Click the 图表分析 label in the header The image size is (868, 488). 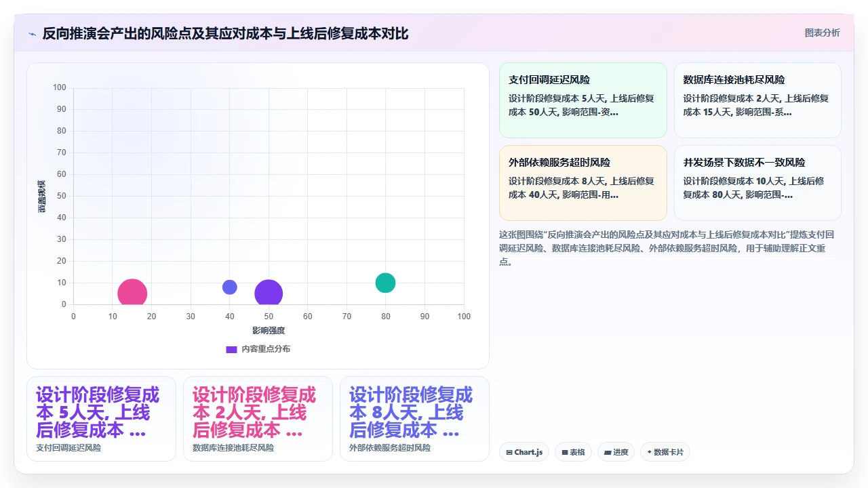tap(822, 33)
